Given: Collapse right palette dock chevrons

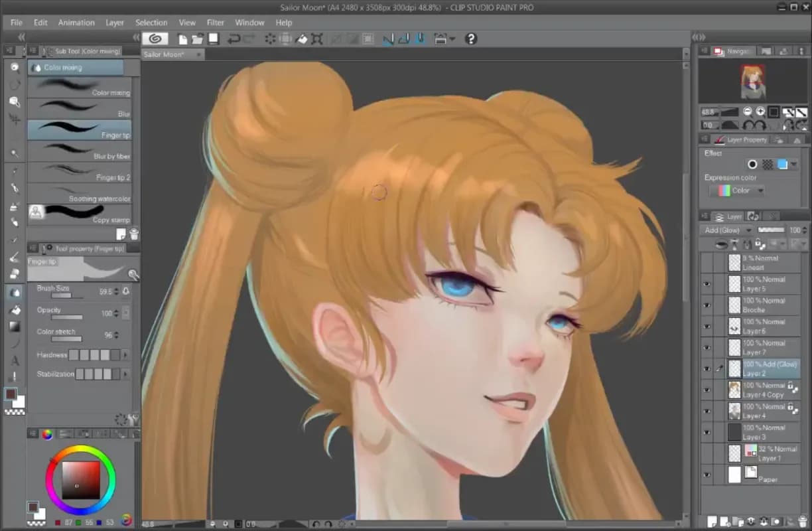Looking at the screenshot, I should click(x=698, y=37).
